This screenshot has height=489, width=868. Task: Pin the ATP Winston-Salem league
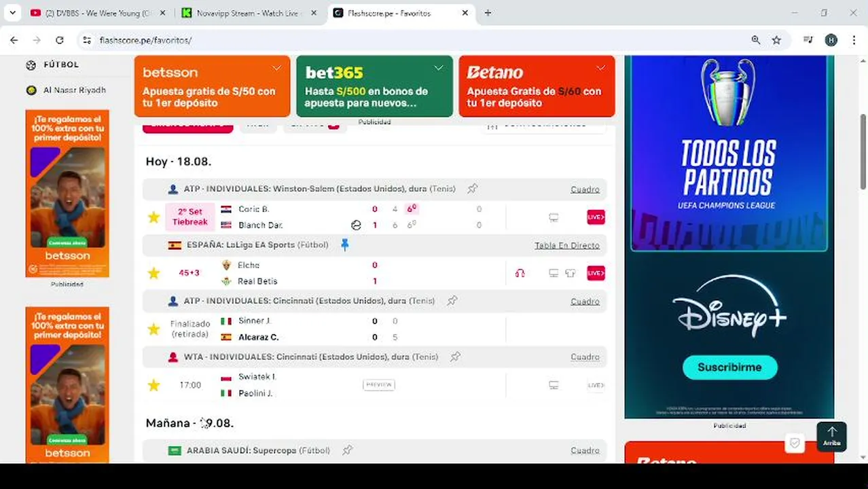click(x=473, y=189)
